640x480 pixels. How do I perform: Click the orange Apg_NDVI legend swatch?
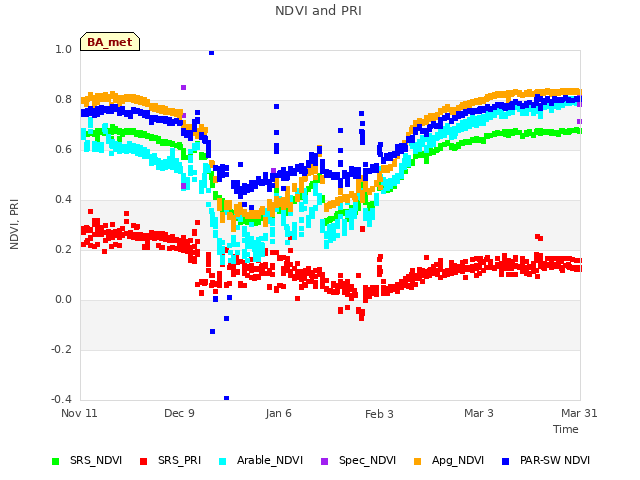tap(418, 462)
